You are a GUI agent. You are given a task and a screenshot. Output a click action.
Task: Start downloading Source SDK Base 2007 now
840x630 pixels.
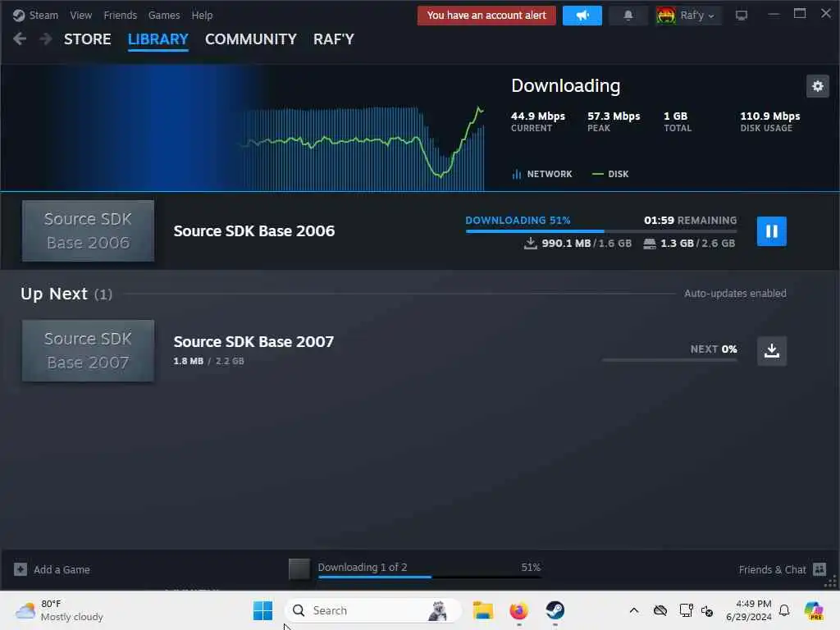pyautogui.click(x=771, y=351)
